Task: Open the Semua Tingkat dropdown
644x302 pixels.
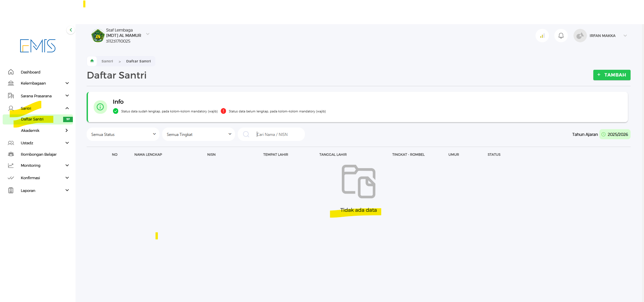Action: (198, 134)
